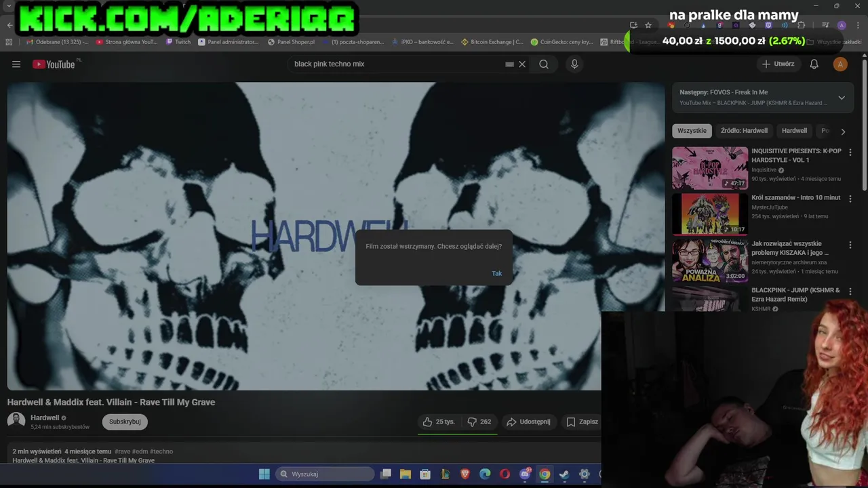Image resolution: width=868 pixels, height=488 pixels.
Task: Open YouTube notifications bell
Action: (814, 64)
